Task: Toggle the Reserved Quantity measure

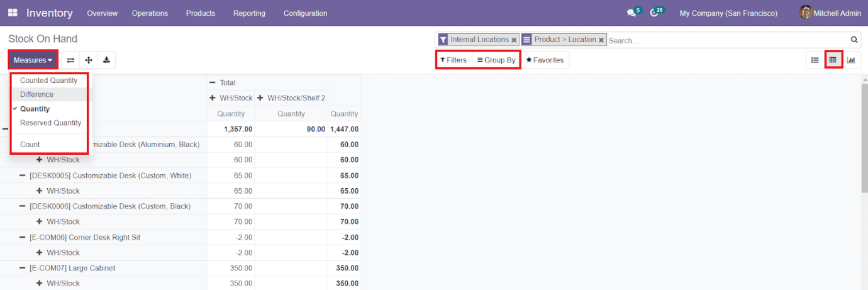Action: (x=50, y=123)
